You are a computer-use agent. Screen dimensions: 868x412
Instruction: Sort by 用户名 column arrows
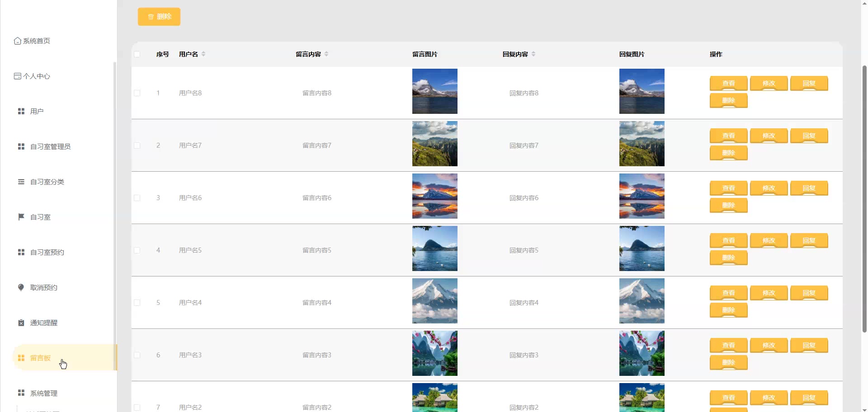(x=203, y=54)
